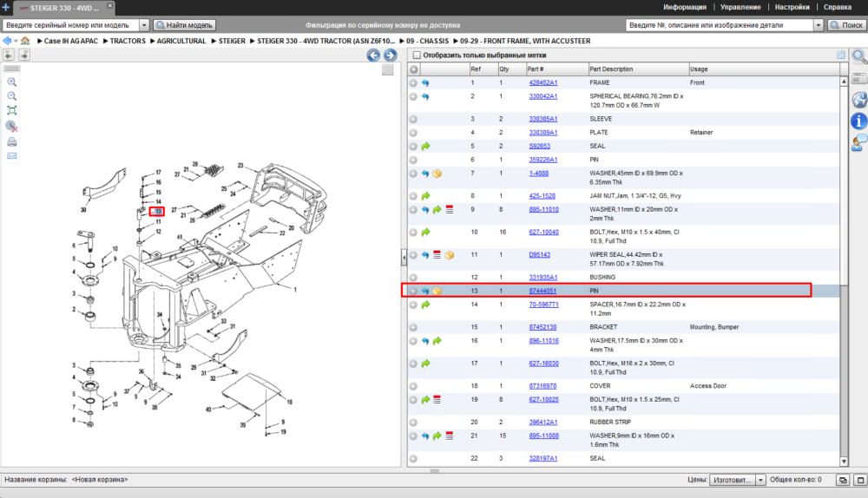Open part search field dropdown arrow
868x498 pixels.
[x=819, y=25]
